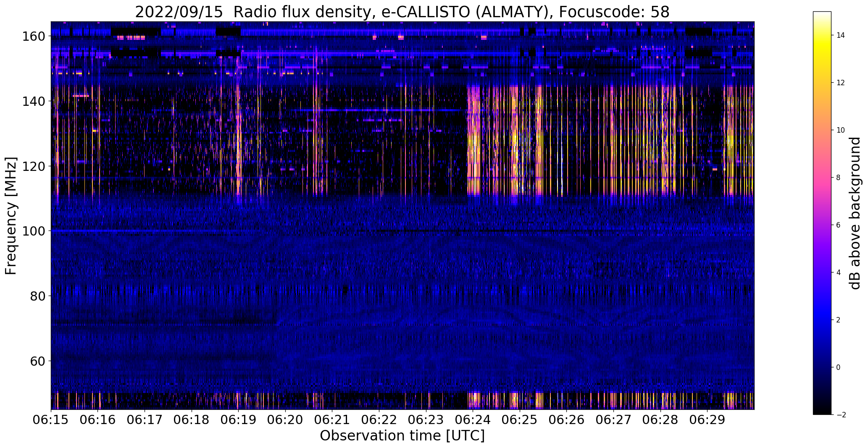
Task: Click the plot title mentioning e-CALLISTO (ALMATY)
Action: coord(402,12)
